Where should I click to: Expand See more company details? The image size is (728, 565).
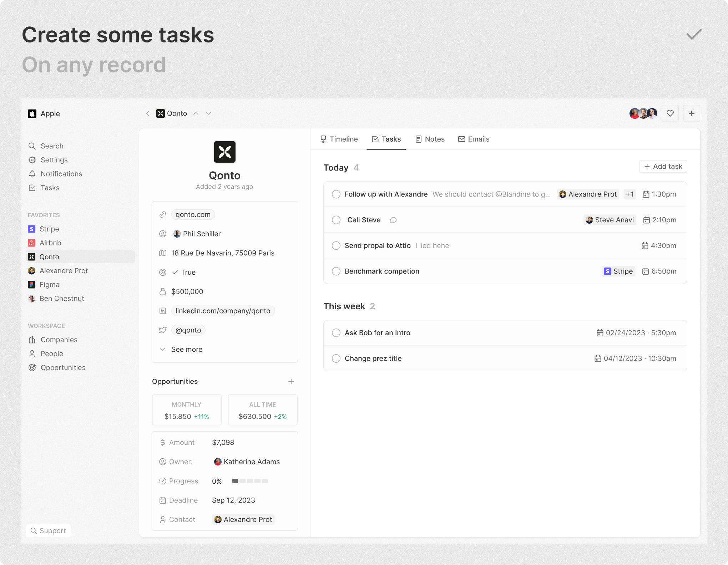click(186, 349)
